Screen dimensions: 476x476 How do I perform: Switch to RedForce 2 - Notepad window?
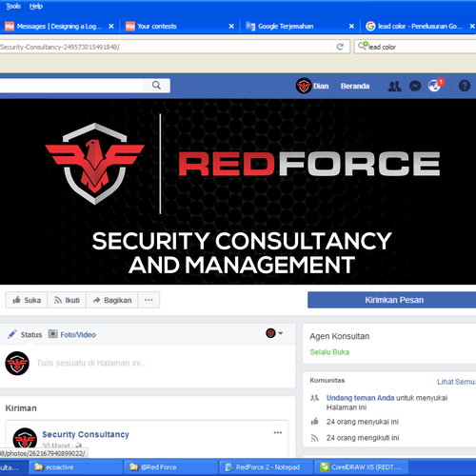click(x=266, y=467)
